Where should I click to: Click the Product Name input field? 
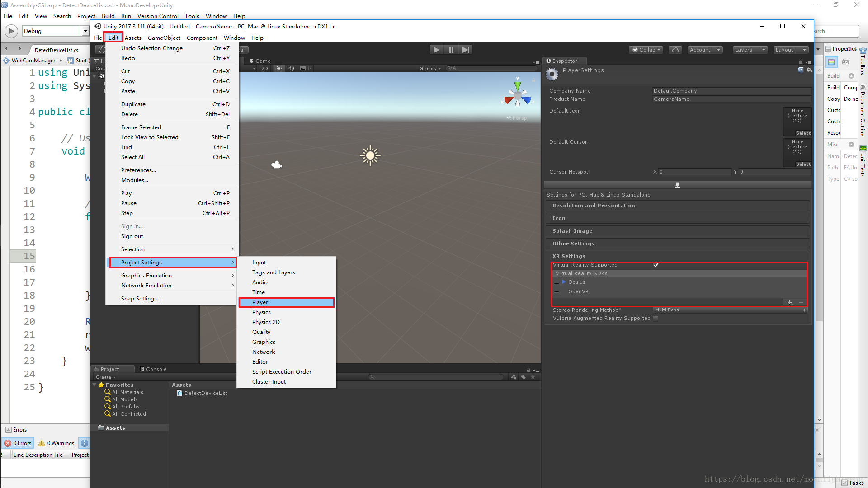click(731, 99)
